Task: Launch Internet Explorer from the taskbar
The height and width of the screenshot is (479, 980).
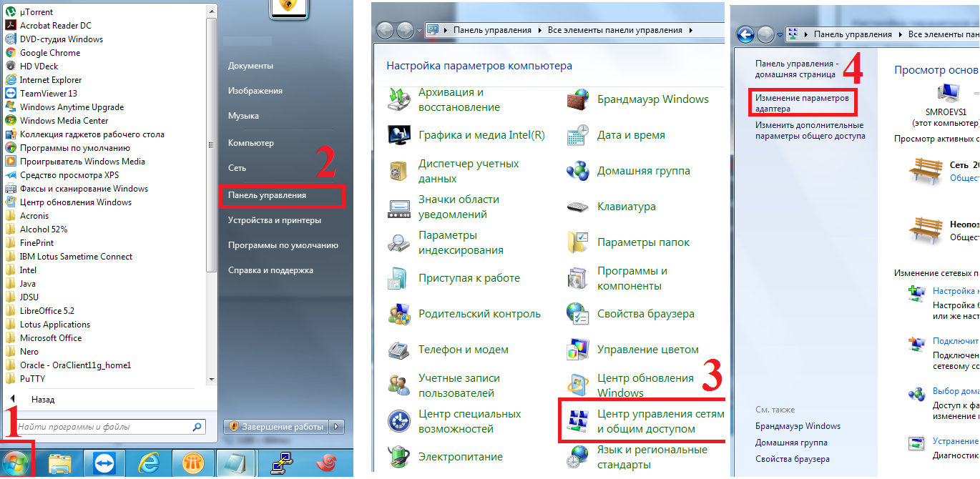Action: (148, 464)
